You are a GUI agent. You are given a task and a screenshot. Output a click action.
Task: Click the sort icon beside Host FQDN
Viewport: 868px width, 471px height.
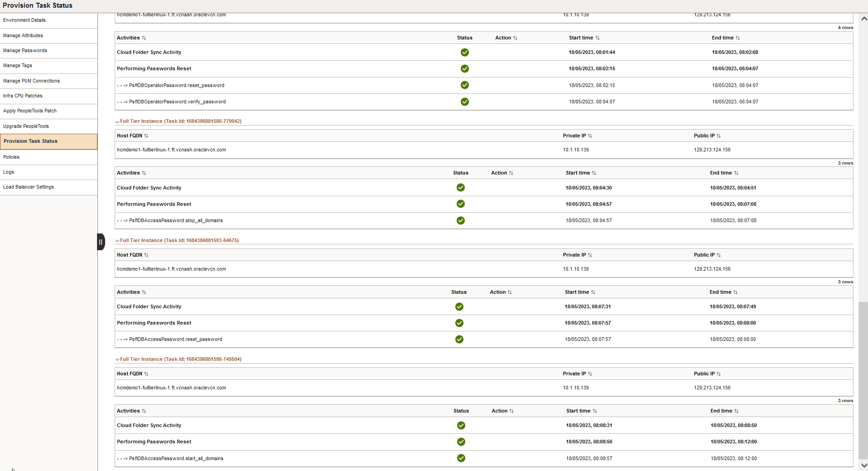point(146,136)
